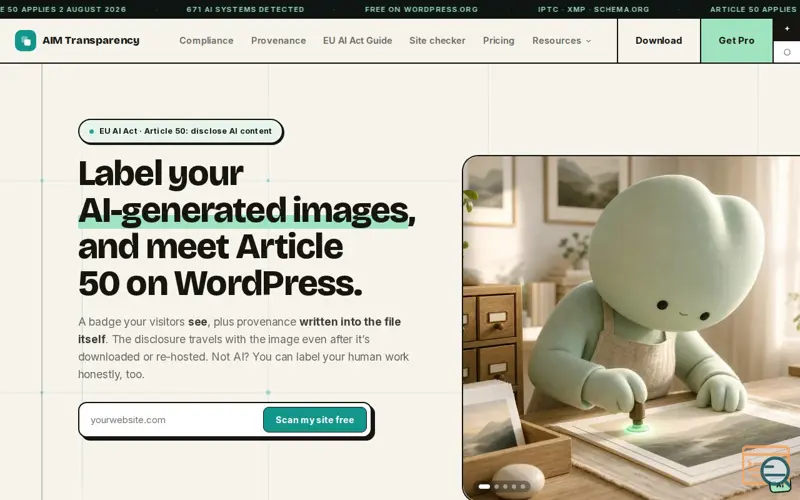
Task: Jump to the last carousel slide dot
Action: coord(522,487)
